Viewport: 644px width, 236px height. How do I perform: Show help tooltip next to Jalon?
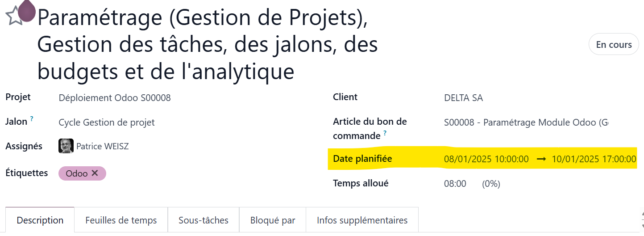32,119
